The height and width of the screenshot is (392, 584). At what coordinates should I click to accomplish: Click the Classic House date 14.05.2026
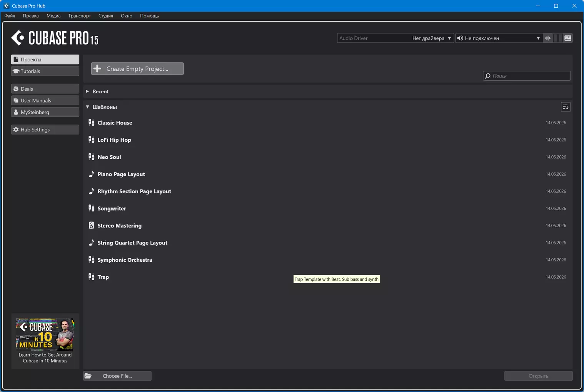tap(556, 123)
